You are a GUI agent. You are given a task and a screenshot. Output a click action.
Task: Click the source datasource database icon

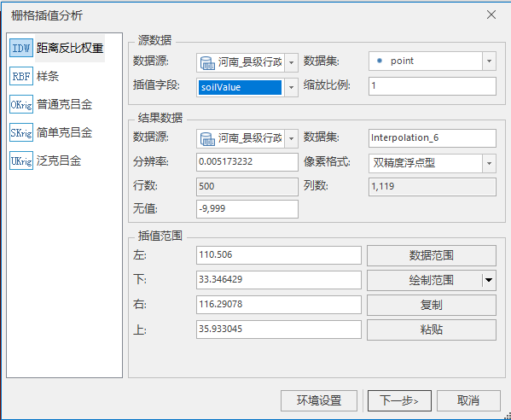(x=207, y=62)
